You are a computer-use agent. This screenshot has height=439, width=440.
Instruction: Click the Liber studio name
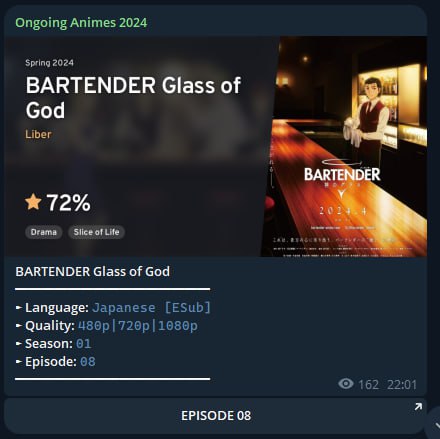(38, 134)
